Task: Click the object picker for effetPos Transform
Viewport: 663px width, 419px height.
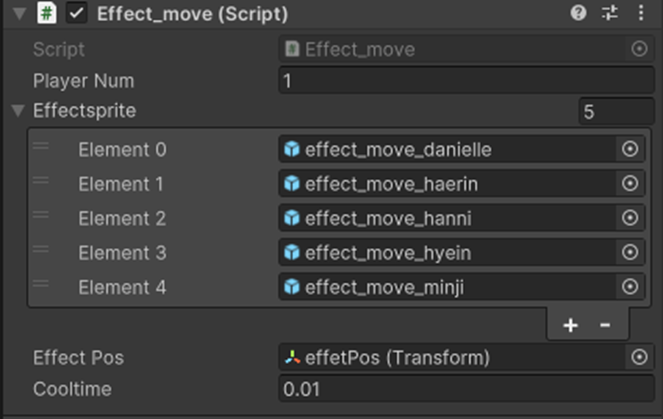Action: tap(639, 357)
